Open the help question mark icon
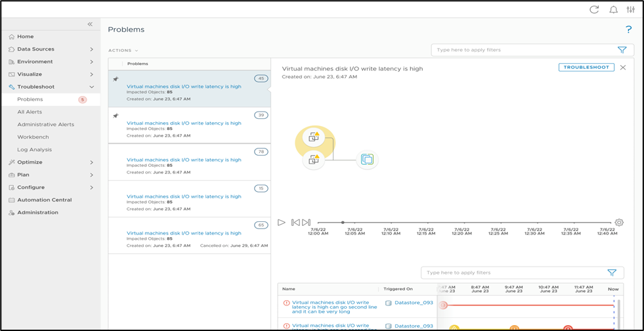Screen dimensions: 644x331 coord(628,30)
